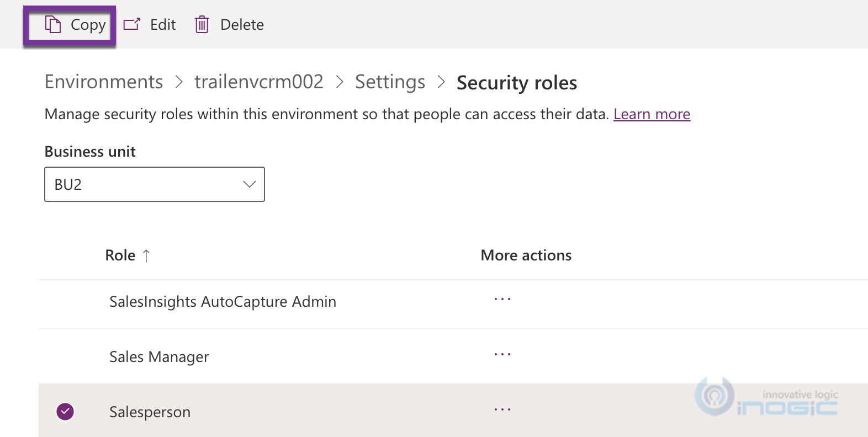Open the Learn more link

click(x=652, y=114)
